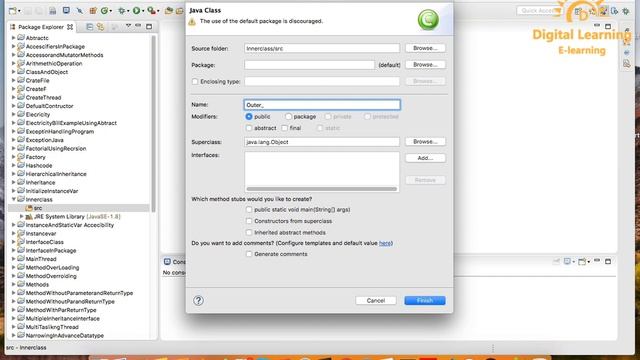Click the 'here' templates link
Screen dimensions: 640x360
385,243
